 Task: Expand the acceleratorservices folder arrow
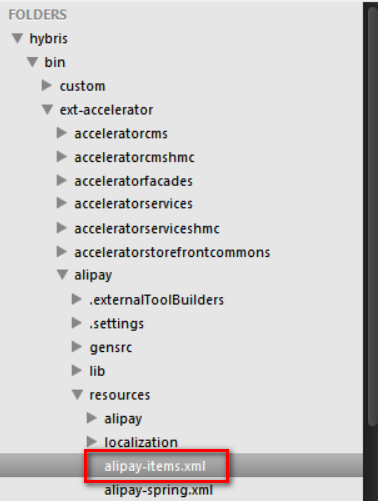62,203
